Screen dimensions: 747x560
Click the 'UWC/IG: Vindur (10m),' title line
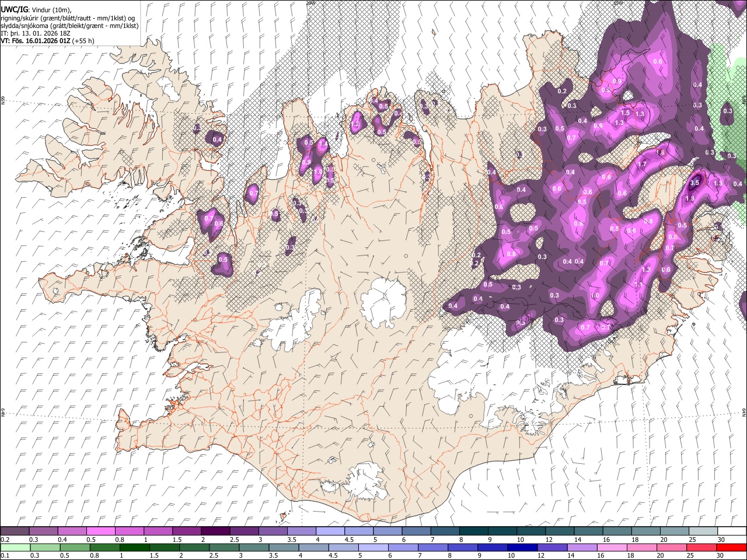(37, 10)
